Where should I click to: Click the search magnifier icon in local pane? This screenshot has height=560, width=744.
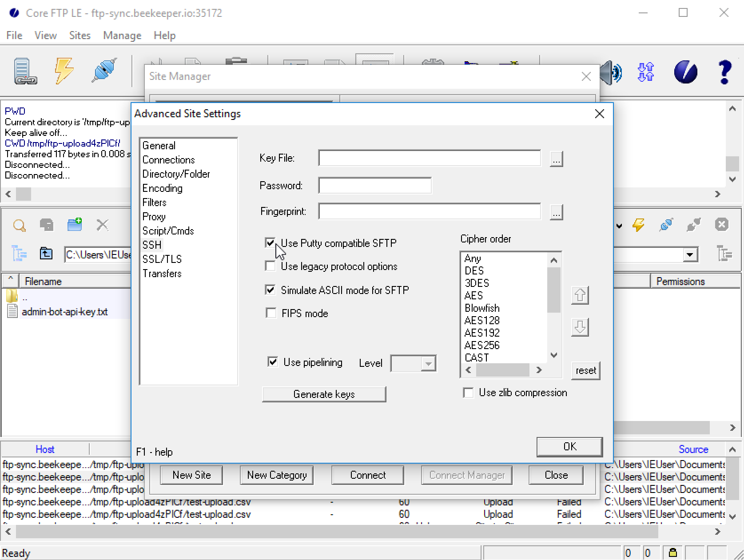pyautogui.click(x=19, y=225)
